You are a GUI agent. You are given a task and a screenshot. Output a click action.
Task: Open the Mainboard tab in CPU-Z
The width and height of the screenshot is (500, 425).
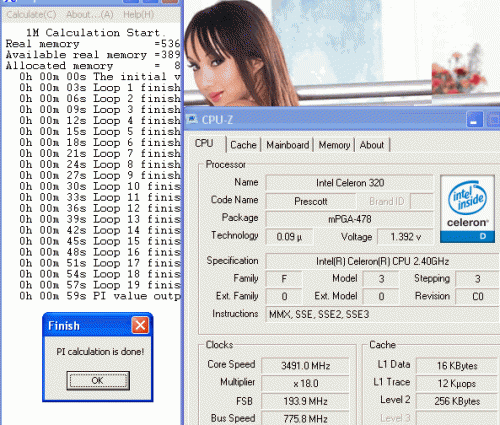pos(288,145)
